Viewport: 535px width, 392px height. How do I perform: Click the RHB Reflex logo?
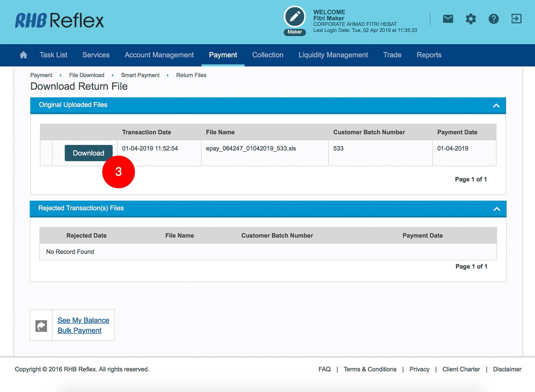59,20
